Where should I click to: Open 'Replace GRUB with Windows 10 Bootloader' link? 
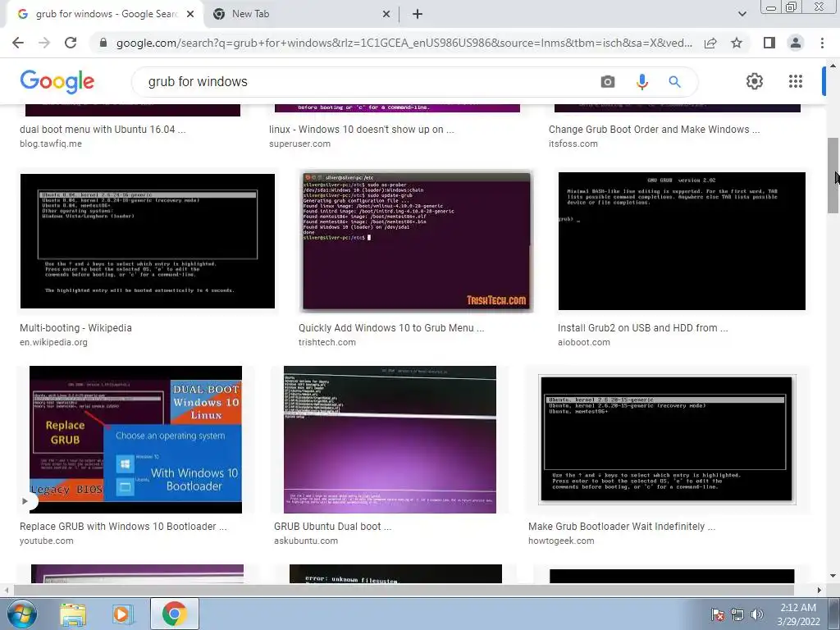point(123,527)
